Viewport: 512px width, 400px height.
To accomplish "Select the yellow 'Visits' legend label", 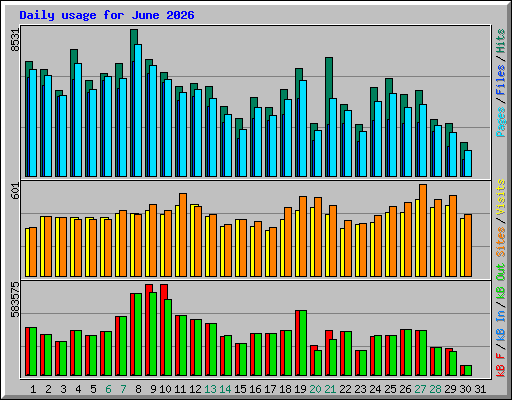I will [501, 197].
